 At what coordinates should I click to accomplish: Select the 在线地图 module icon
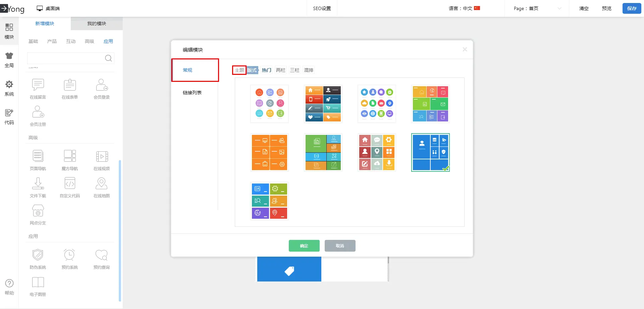pos(102,184)
